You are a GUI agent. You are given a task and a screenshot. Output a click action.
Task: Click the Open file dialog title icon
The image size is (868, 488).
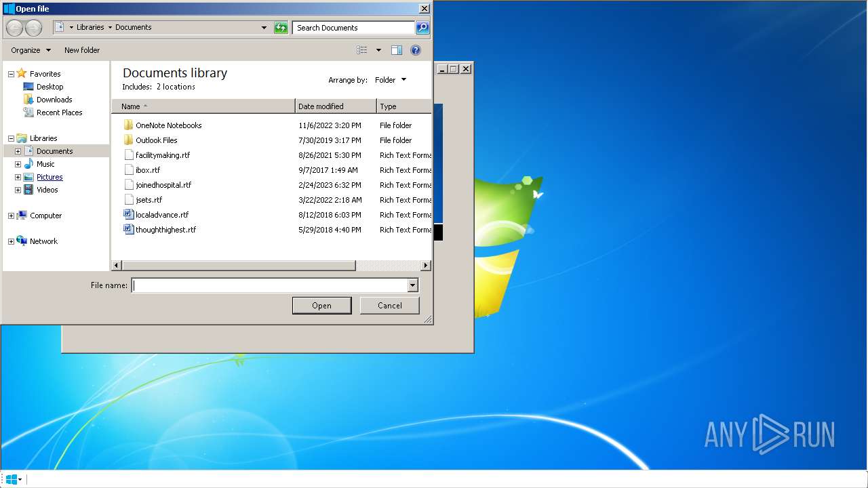[9, 9]
